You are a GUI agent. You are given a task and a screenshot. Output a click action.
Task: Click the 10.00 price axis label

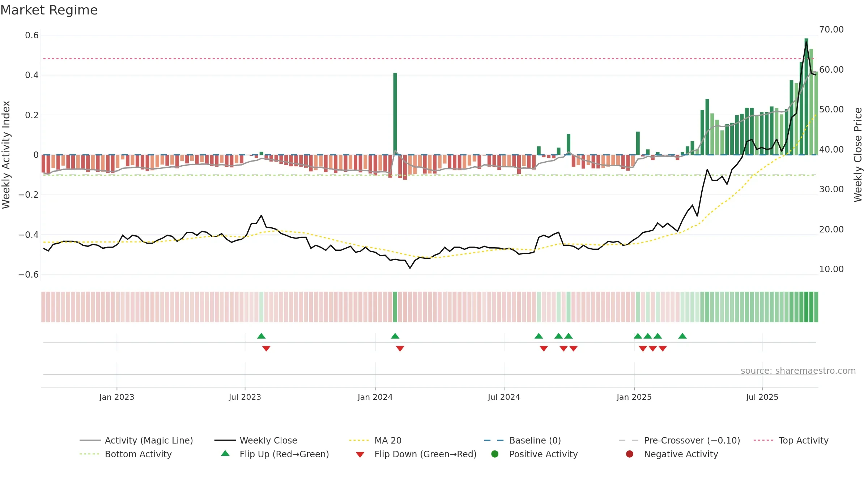pos(831,269)
